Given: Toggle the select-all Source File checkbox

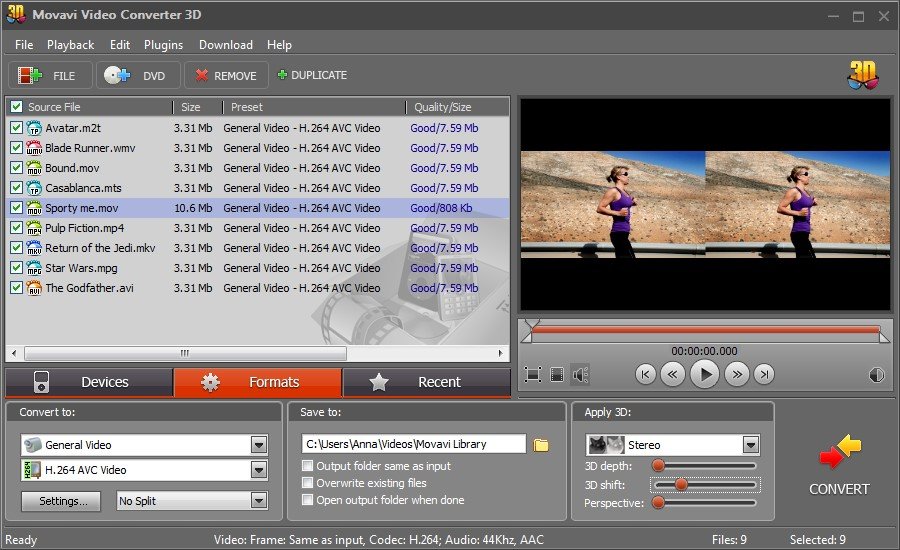Looking at the screenshot, I should point(17,107).
